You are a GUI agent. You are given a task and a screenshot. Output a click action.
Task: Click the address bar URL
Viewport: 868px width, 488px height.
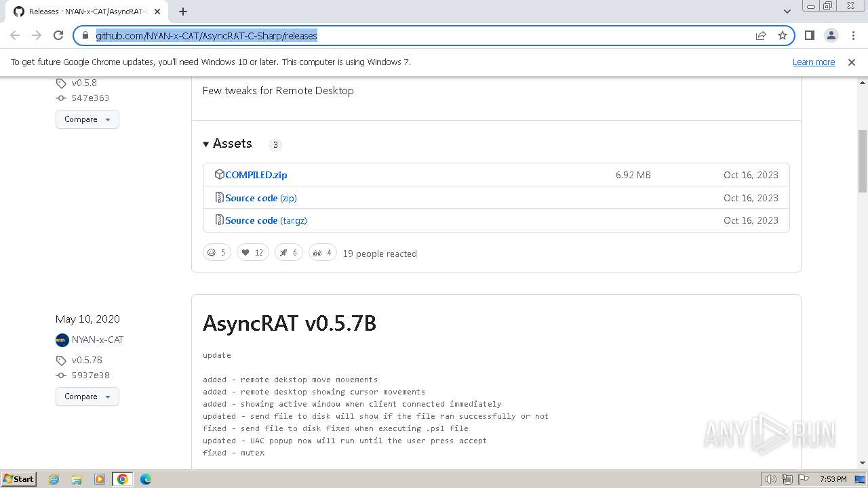point(207,35)
